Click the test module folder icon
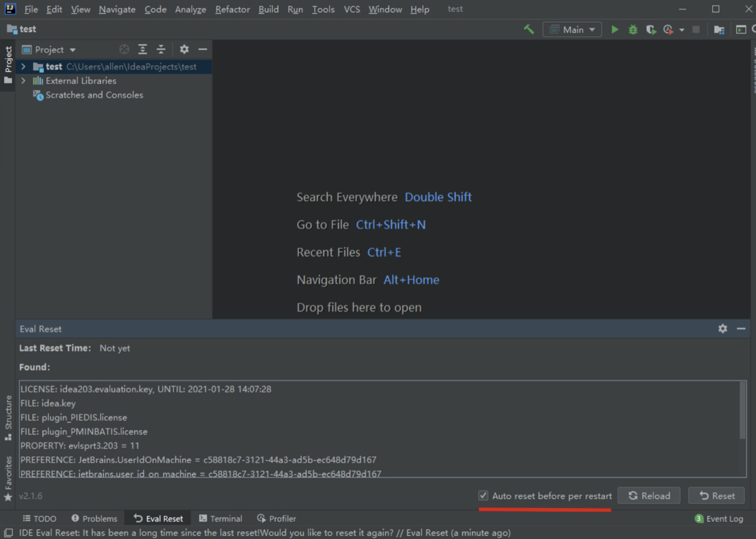 [39, 67]
